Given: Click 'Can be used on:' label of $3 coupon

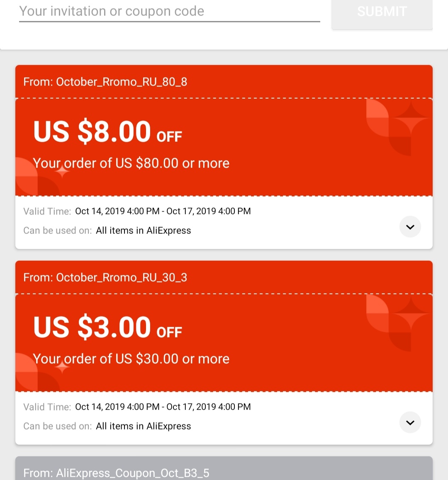Looking at the screenshot, I should click(x=58, y=426).
